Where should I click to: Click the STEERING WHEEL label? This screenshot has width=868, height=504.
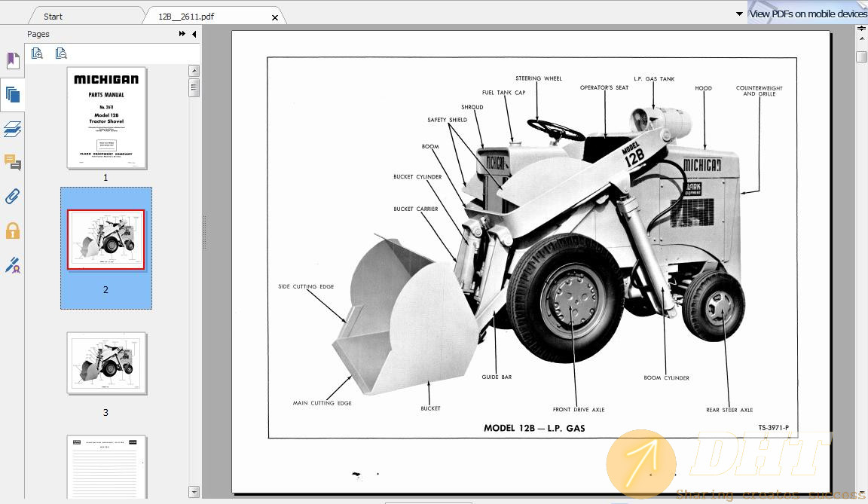[539, 78]
